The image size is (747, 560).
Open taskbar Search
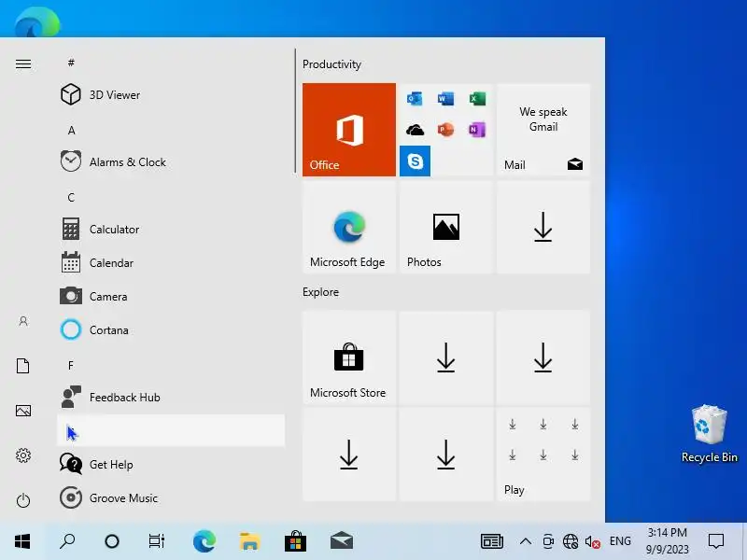pos(67,541)
